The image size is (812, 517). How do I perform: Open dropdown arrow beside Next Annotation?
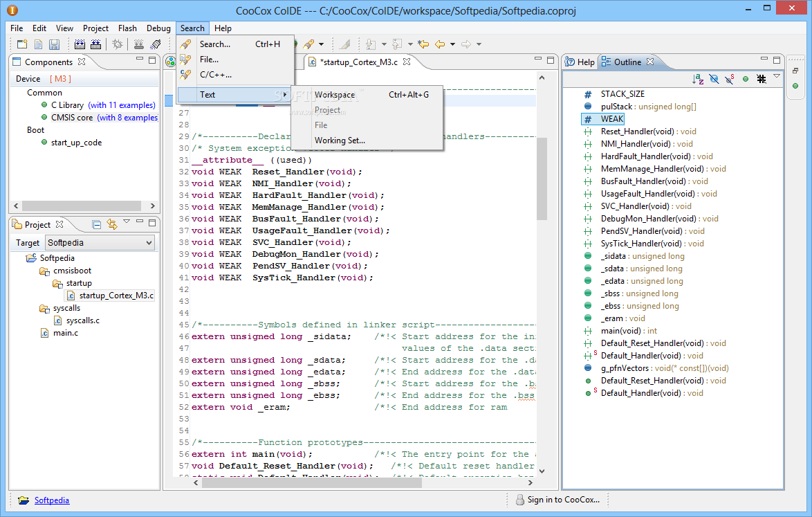tap(384, 44)
